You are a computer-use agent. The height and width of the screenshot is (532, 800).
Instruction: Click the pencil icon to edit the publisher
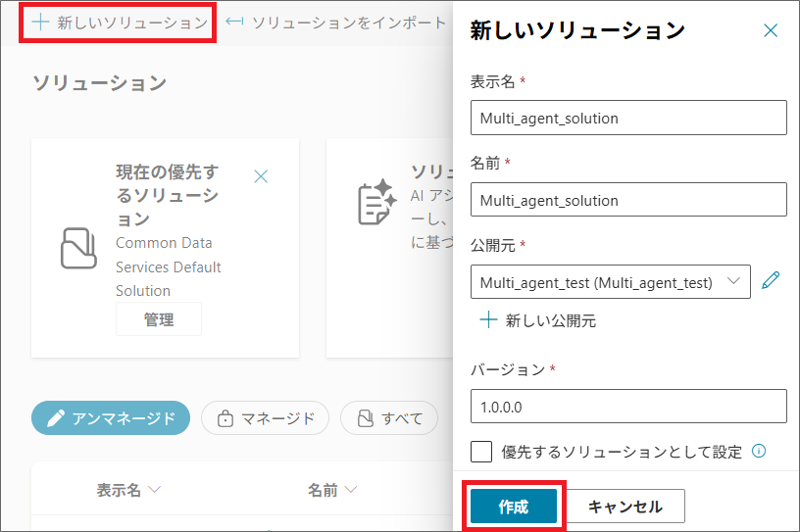(x=772, y=281)
